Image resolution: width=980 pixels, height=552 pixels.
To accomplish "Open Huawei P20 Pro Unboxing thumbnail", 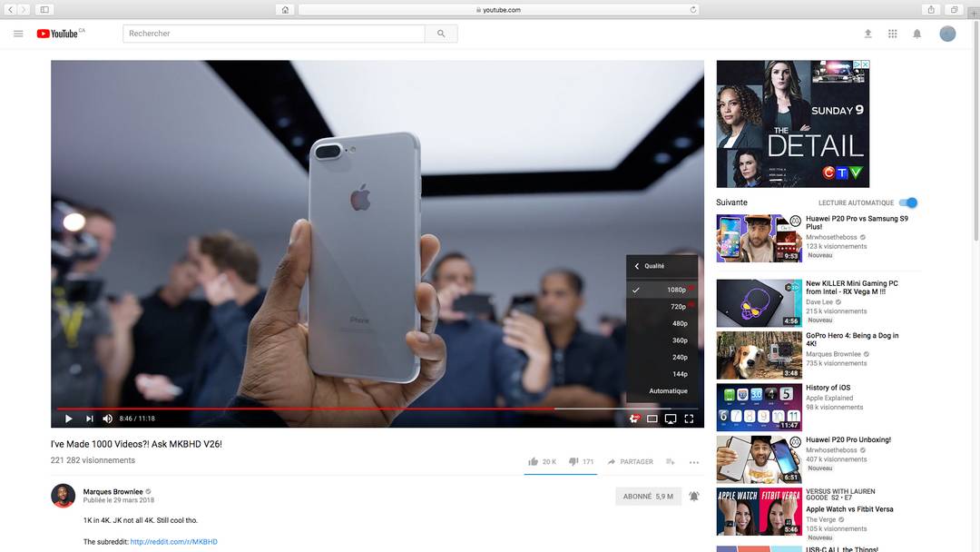I will point(759,459).
